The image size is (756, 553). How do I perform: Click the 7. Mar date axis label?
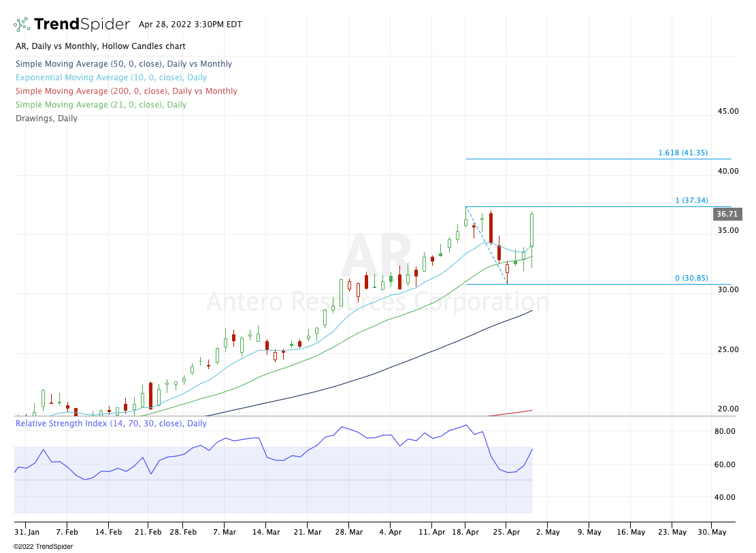coord(225,533)
